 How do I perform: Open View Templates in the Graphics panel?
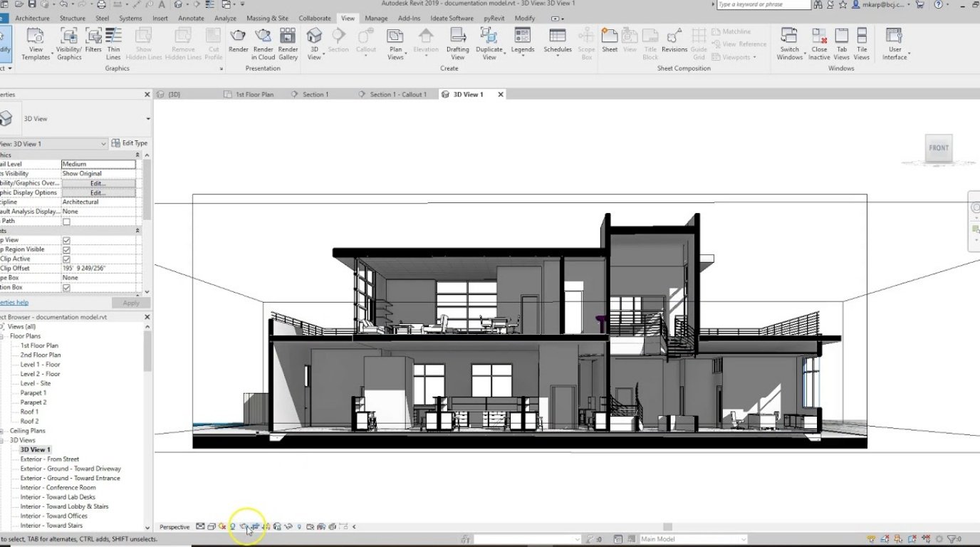tap(35, 43)
